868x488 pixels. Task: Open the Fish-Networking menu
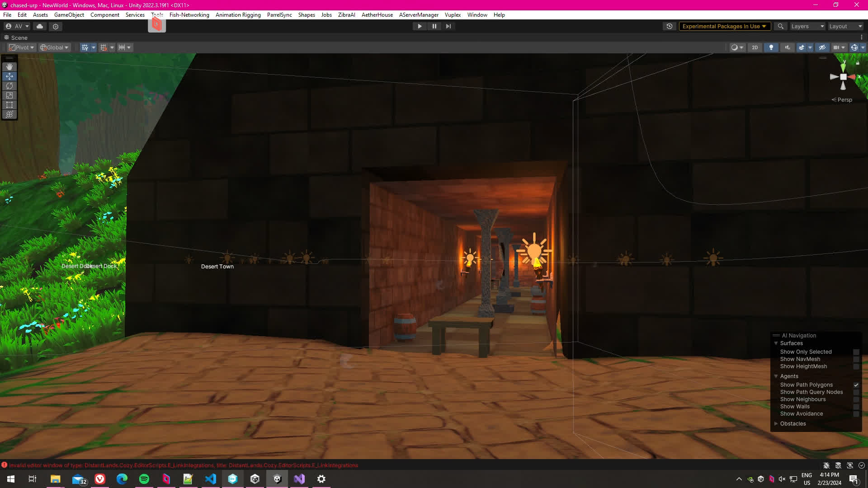coord(189,15)
